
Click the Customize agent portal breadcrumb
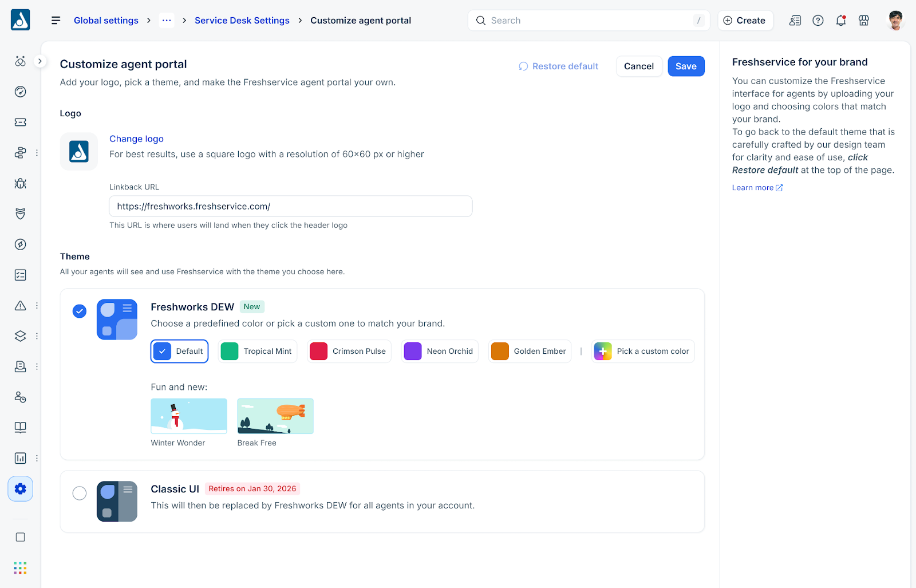click(361, 21)
